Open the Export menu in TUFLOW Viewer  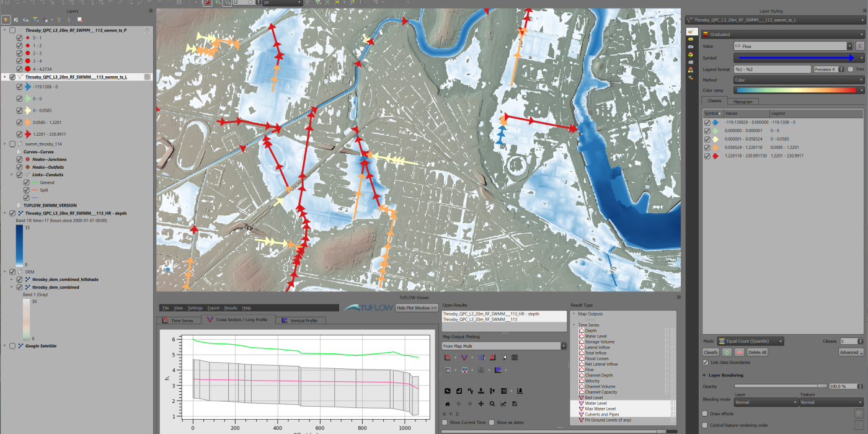click(x=213, y=308)
